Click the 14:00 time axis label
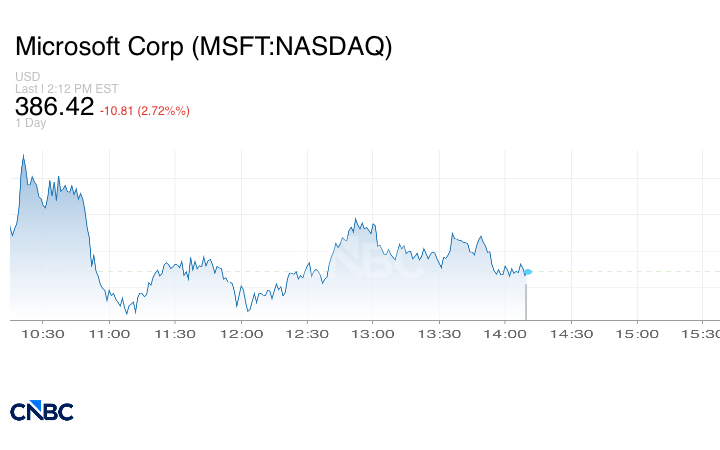Viewport: 720px width, 450px height. click(505, 334)
